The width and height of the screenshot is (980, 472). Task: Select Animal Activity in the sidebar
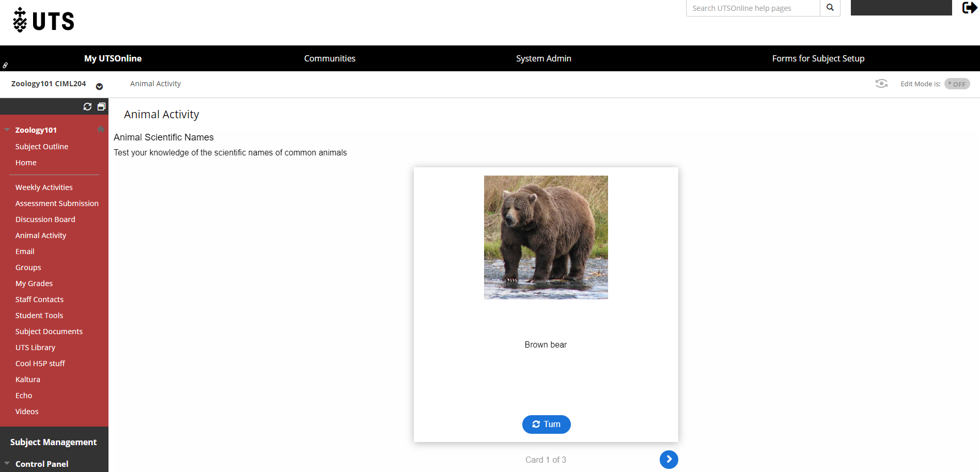pyautogui.click(x=41, y=235)
